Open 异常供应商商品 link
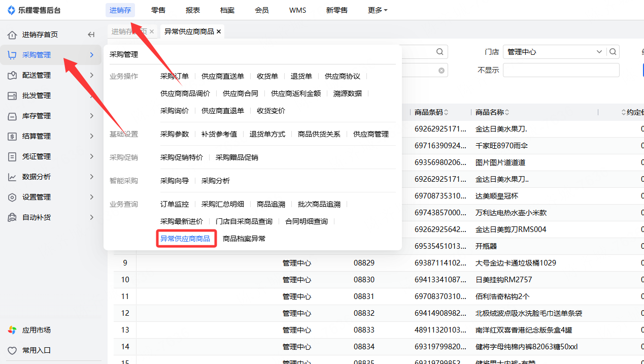Viewport: 644px width, 364px height. click(185, 239)
